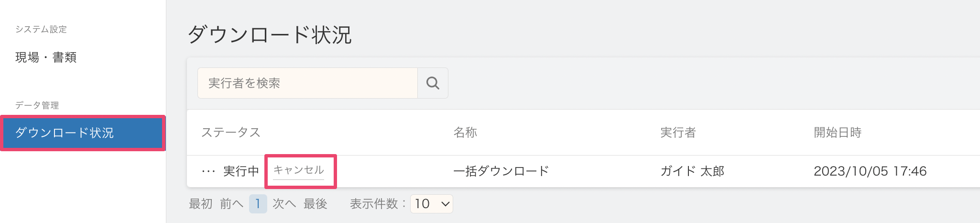Viewport: 980px width, 223px height.
Task: Focus the 実行者を検索 search field
Action: (x=307, y=83)
